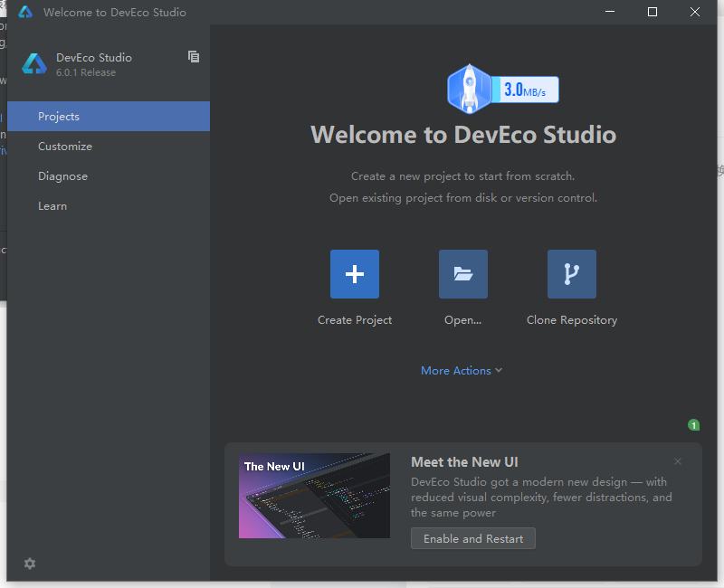Screen dimensions: 724x588
Task: Close the Welcome to DevEco Studio window
Action: click(694, 12)
